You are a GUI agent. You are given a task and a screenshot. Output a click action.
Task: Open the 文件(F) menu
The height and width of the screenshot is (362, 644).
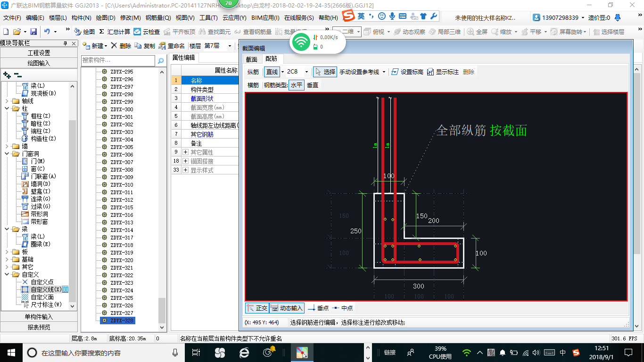[12, 18]
